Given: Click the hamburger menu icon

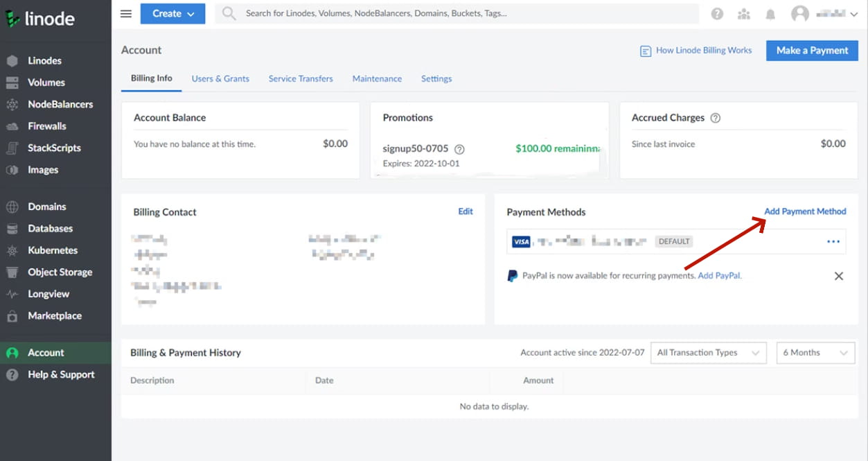Looking at the screenshot, I should pos(126,14).
